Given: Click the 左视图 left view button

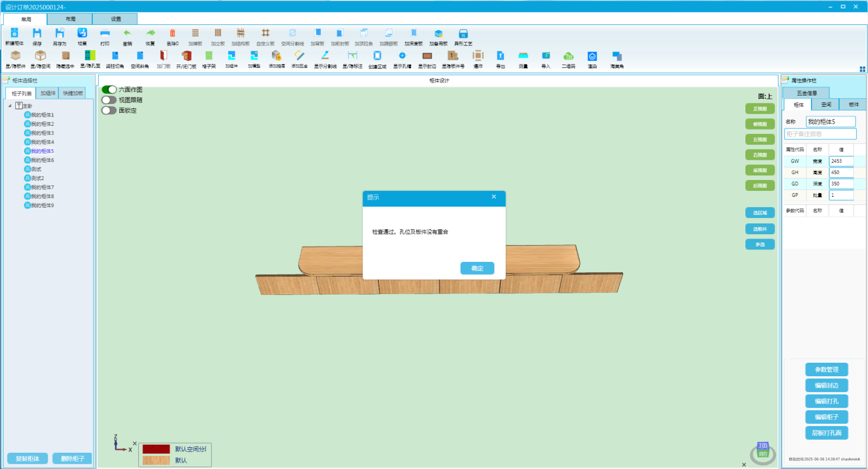Looking at the screenshot, I should tap(760, 139).
